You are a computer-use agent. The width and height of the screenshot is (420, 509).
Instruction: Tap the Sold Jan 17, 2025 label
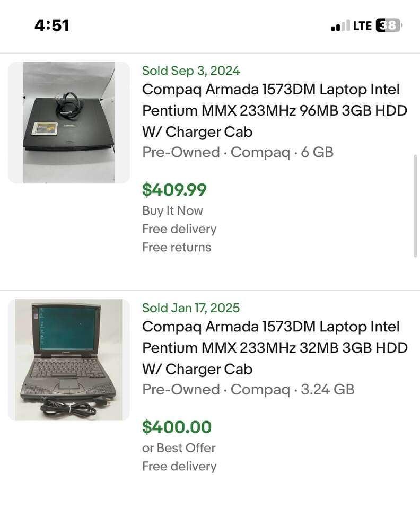tap(191, 308)
